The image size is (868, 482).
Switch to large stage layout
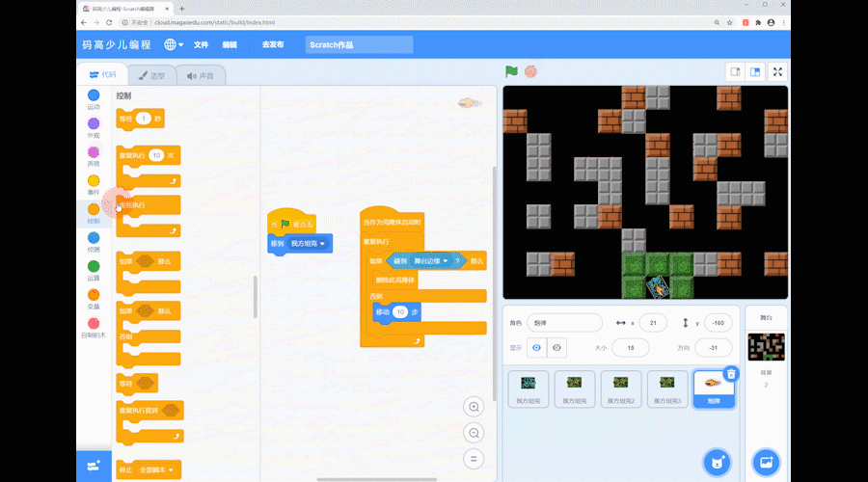click(755, 72)
